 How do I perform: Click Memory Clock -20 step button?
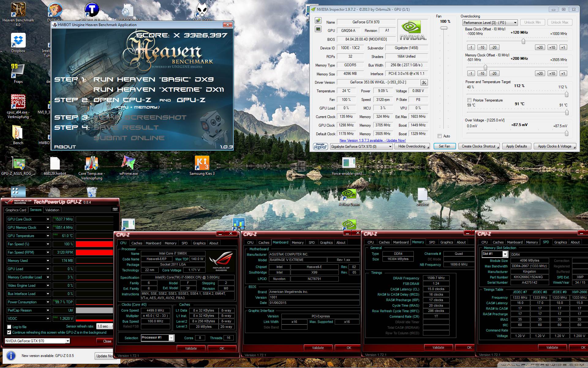click(x=494, y=74)
